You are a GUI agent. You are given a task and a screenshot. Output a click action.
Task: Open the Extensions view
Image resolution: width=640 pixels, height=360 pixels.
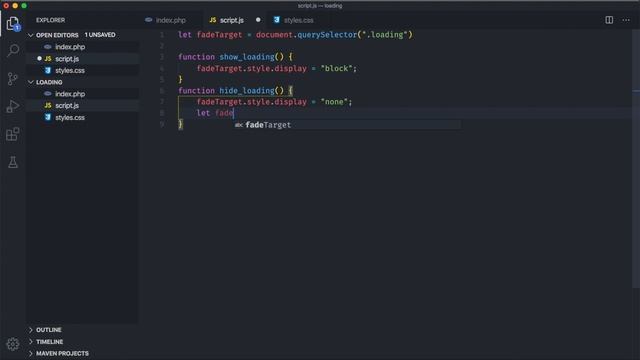pyautogui.click(x=13, y=134)
